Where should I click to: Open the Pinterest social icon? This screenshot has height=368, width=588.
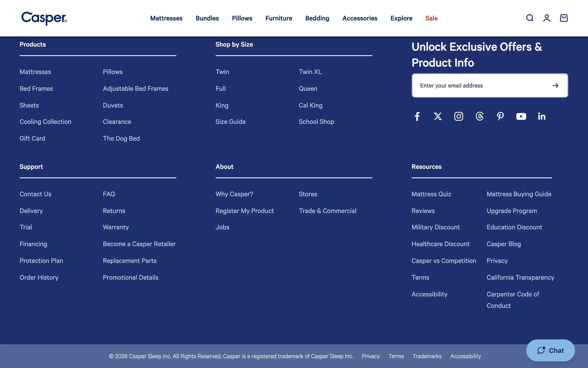tap(500, 116)
